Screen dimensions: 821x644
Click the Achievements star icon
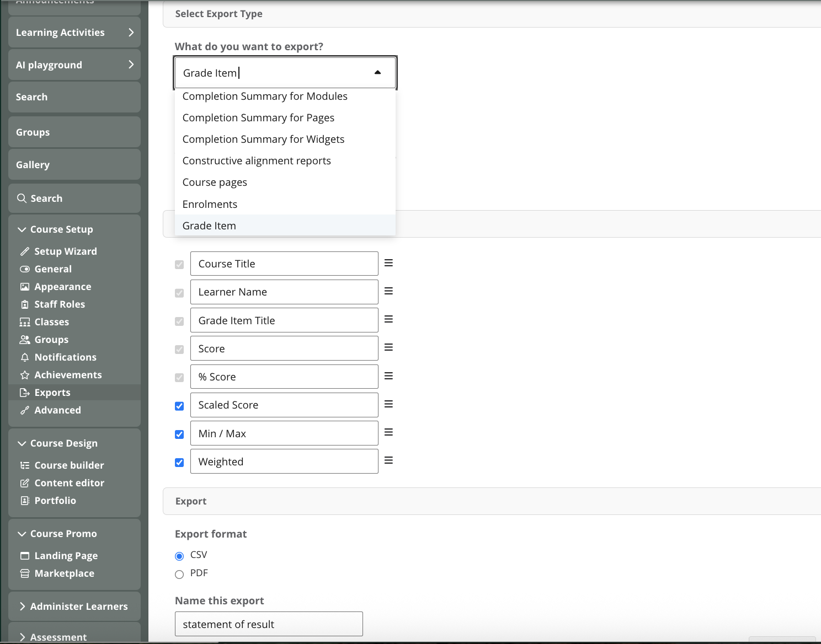pos(25,375)
